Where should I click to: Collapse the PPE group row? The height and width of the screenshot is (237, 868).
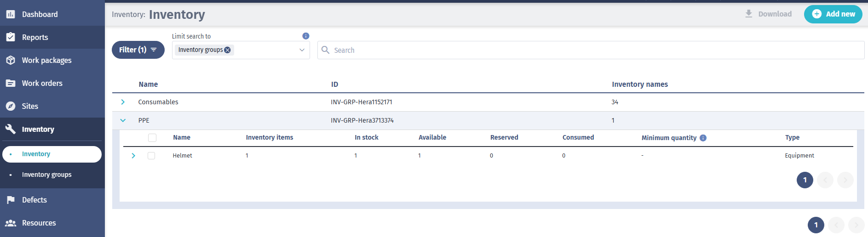(123, 120)
